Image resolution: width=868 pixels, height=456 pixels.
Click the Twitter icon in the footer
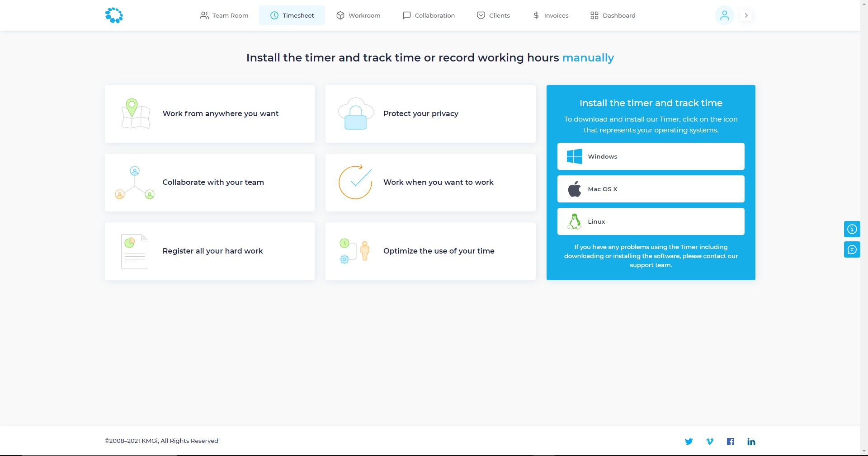[689, 442]
